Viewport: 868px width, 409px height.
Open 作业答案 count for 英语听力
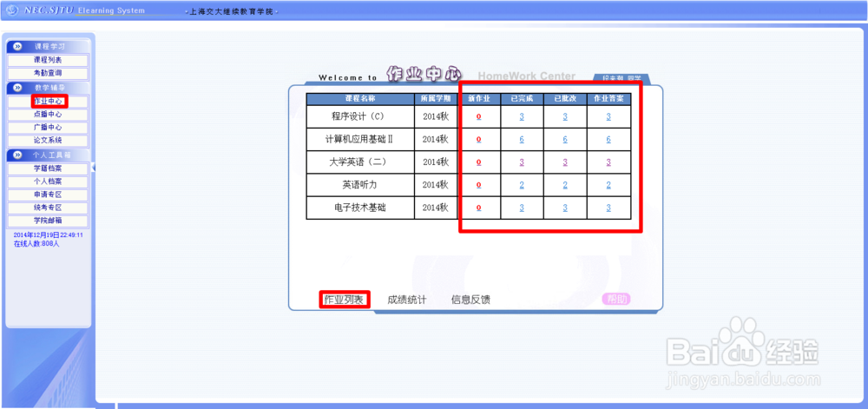tap(608, 185)
